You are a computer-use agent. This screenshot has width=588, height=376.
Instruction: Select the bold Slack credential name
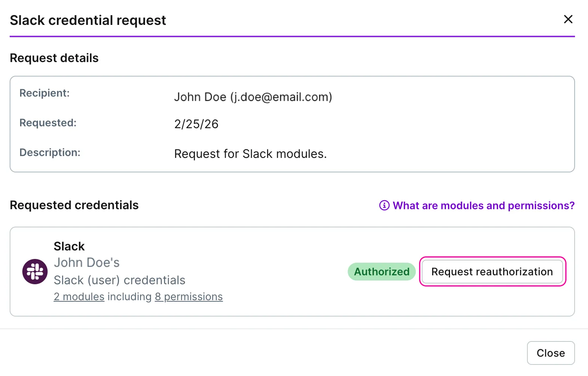click(x=69, y=246)
